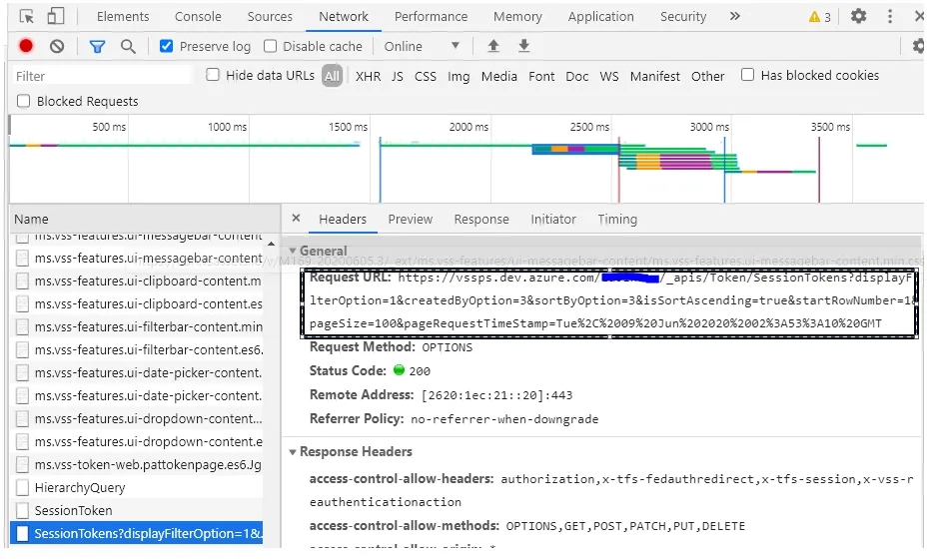Check Hide data URLs

coord(213,75)
